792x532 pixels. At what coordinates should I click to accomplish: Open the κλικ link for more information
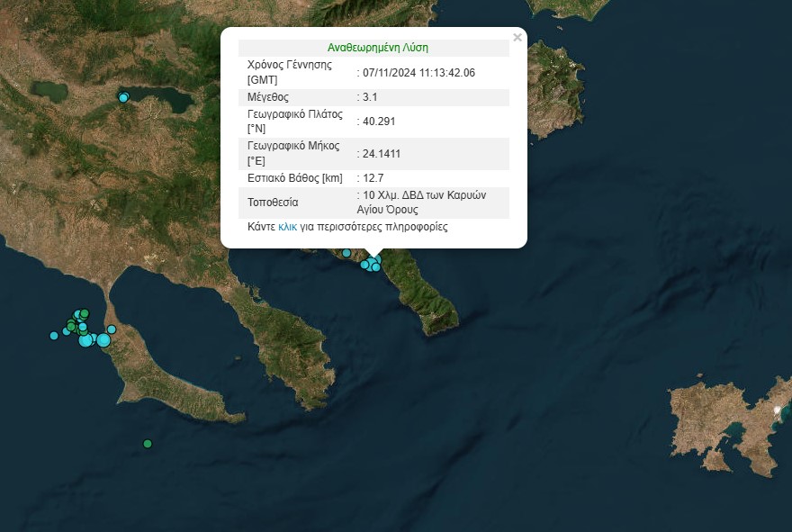click(288, 228)
